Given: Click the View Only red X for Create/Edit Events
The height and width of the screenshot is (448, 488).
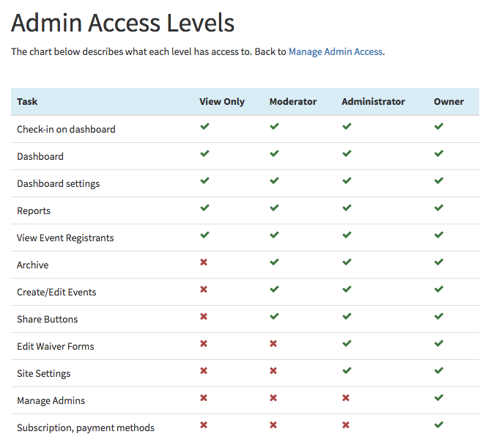Looking at the screenshot, I should 204,289.
